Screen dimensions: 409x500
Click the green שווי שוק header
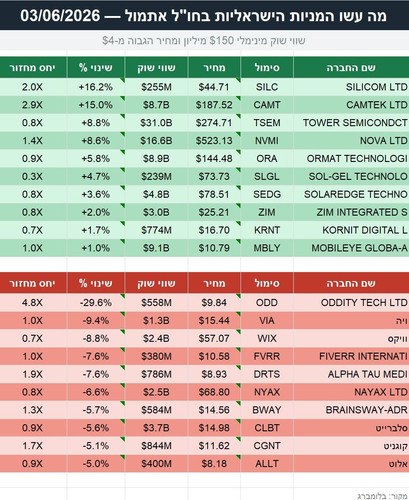(x=156, y=68)
